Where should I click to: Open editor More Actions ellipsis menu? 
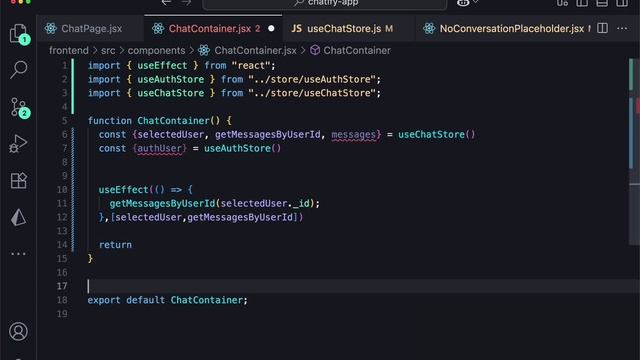[622, 29]
